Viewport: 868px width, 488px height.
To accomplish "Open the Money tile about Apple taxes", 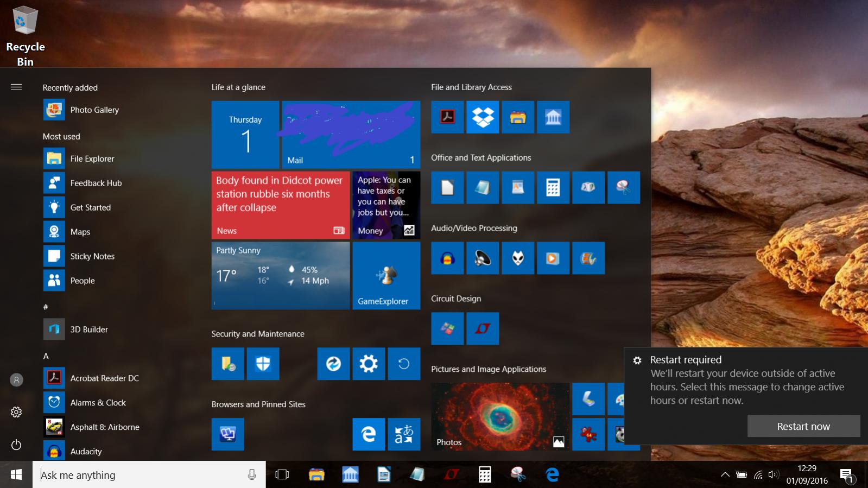I will tap(386, 205).
